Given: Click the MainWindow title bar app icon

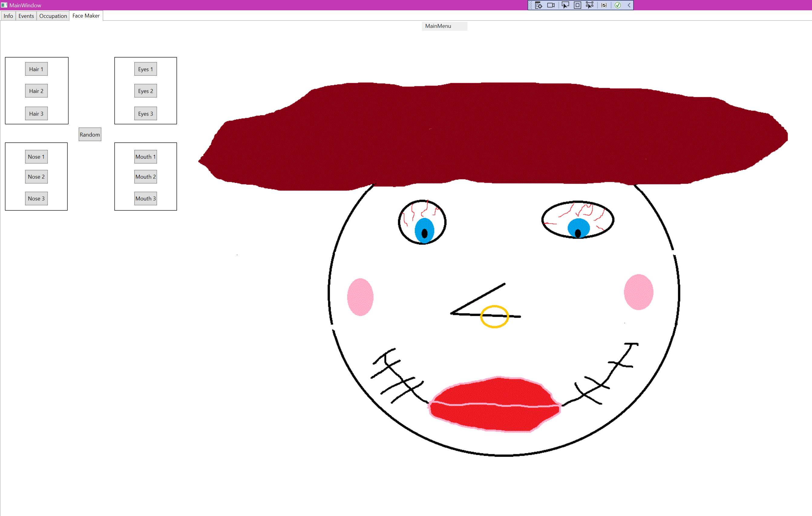Looking at the screenshot, I should (4, 5).
